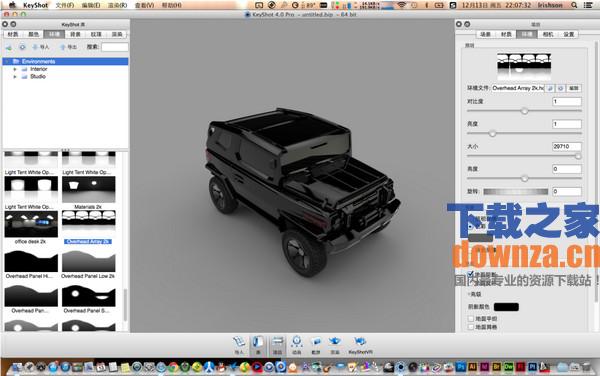
Task: Select the Interior folder in the tree
Action: [39, 69]
